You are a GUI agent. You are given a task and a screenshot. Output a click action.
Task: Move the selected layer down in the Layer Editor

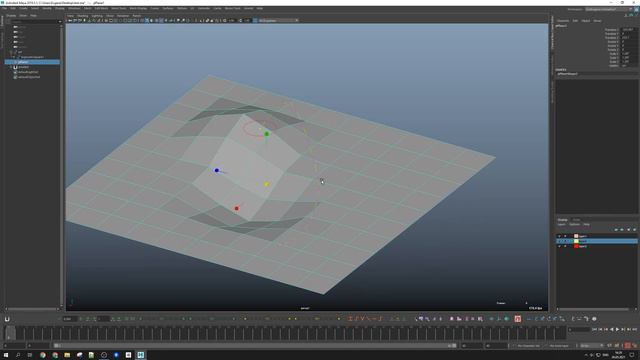click(x=622, y=229)
